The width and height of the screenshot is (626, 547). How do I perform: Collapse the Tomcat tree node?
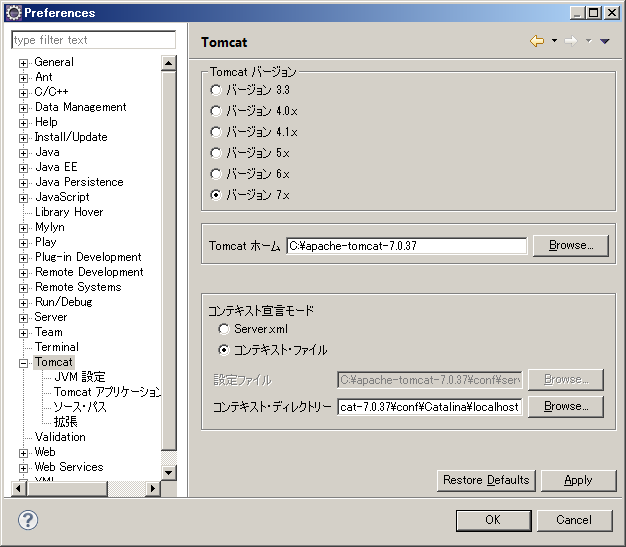24,363
